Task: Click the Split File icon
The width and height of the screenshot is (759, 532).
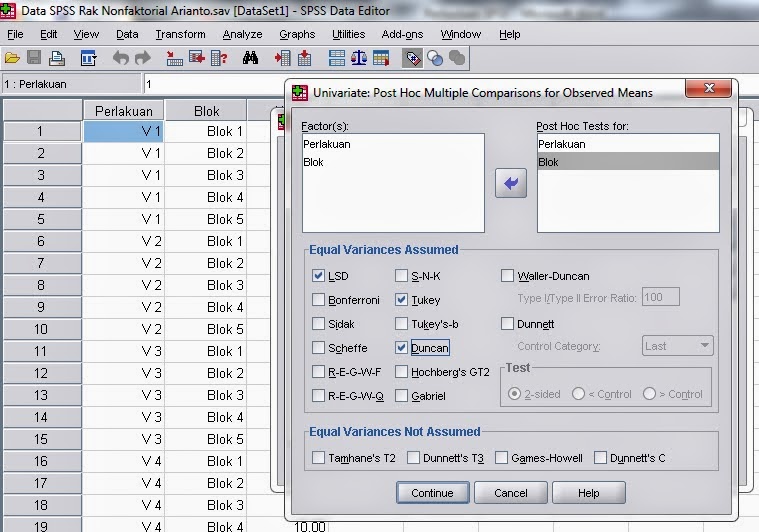Action: click(336, 59)
